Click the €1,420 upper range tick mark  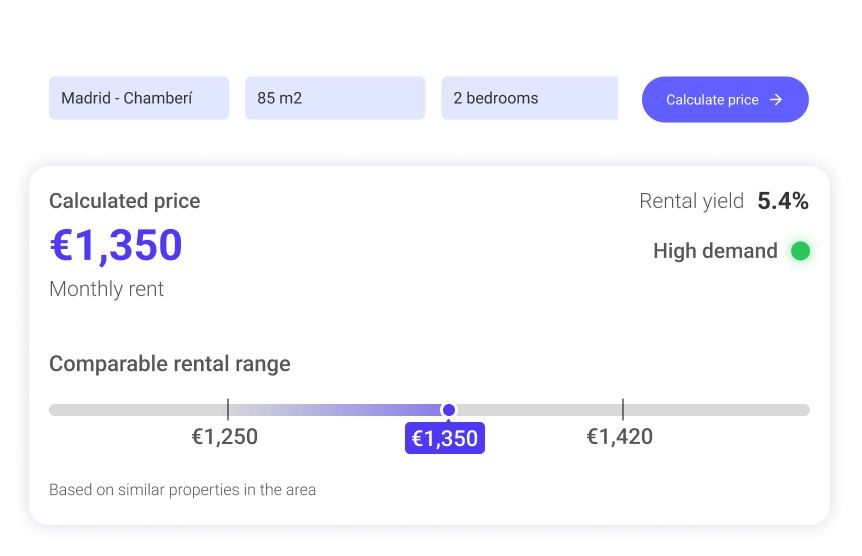pyautogui.click(x=622, y=409)
